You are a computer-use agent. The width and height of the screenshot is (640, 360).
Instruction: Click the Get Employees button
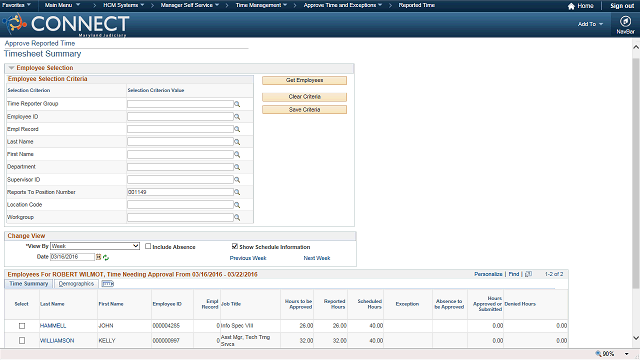[304, 80]
